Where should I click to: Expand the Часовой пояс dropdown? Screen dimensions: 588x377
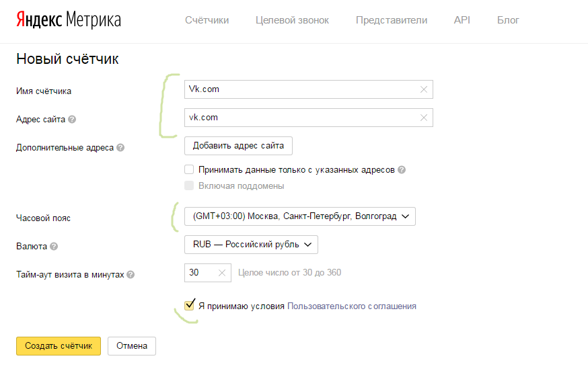[300, 216]
